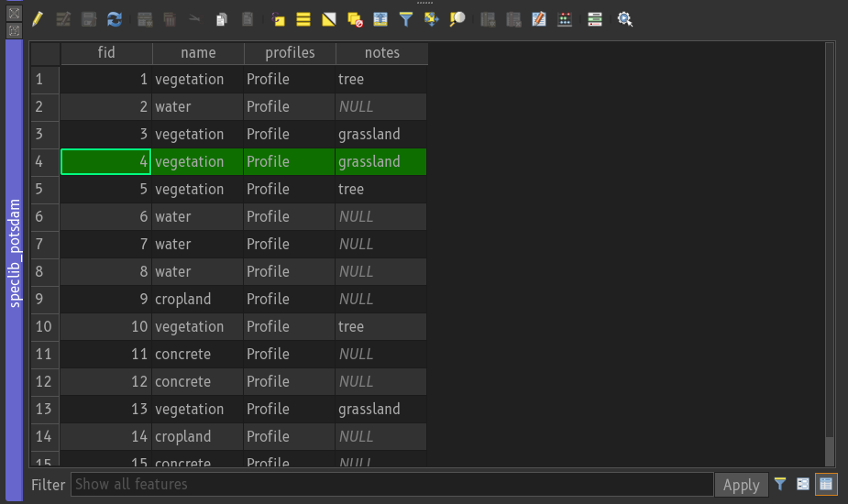Click notes cell 'grassland' in row 13

tap(380, 409)
